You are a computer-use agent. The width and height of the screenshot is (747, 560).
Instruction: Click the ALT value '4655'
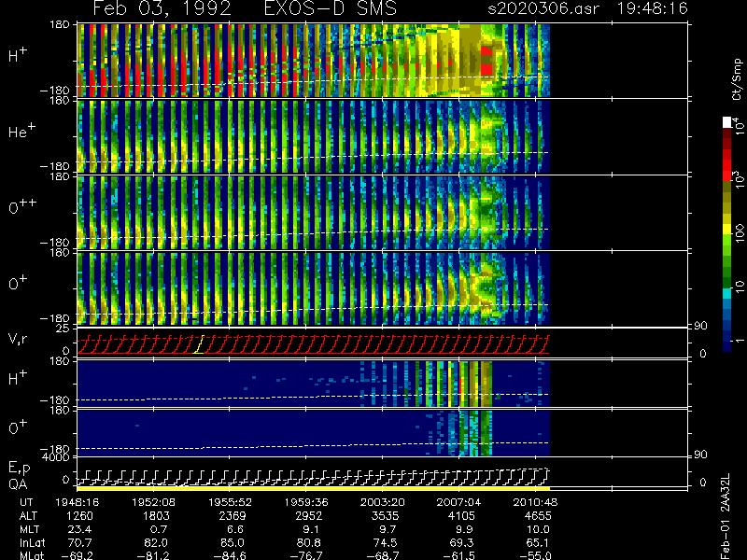pyautogui.click(x=538, y=516)
